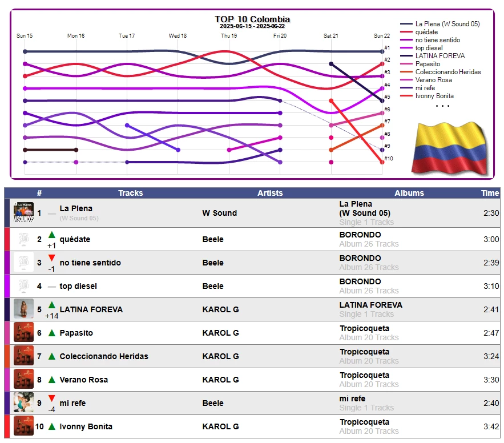504x443 pixels.
Task: Click the Tue 17 date label
Action: pos(127,36)
